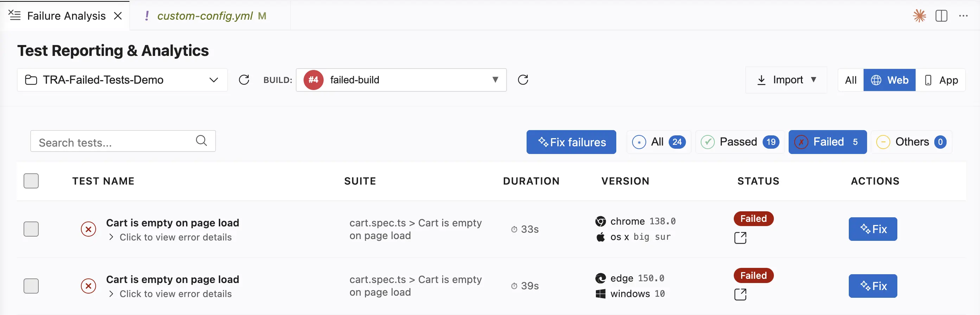Open external link icon in chrome row

pyautogui.click(x=740, y=238)
